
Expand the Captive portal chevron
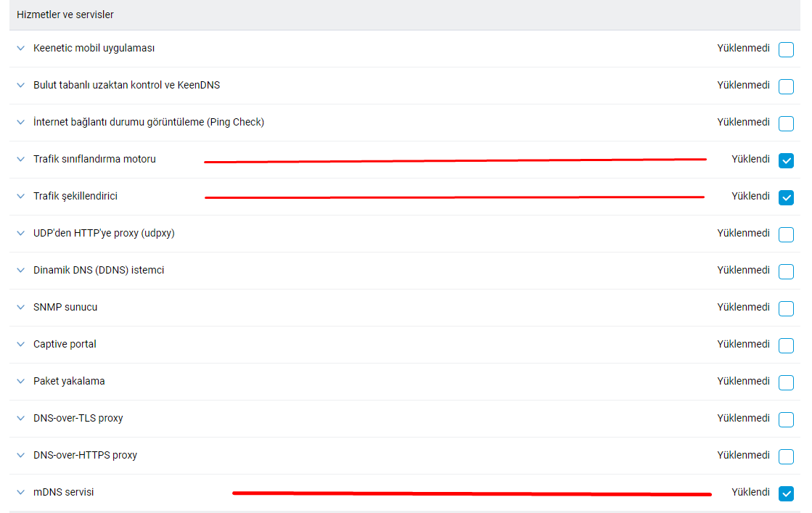[21, 344]
